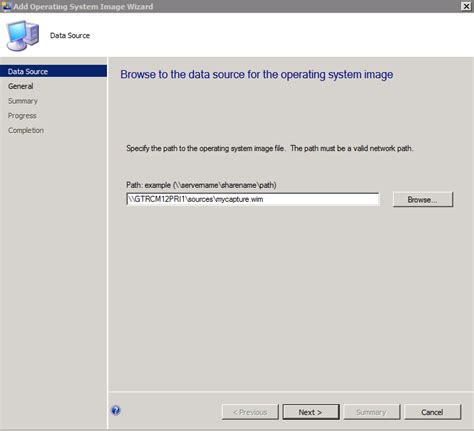The height and width of the screenshot is (431, 474).
Task: Select the highlighted Data Source step in sidebar
Action: click(x=53, y=71)
